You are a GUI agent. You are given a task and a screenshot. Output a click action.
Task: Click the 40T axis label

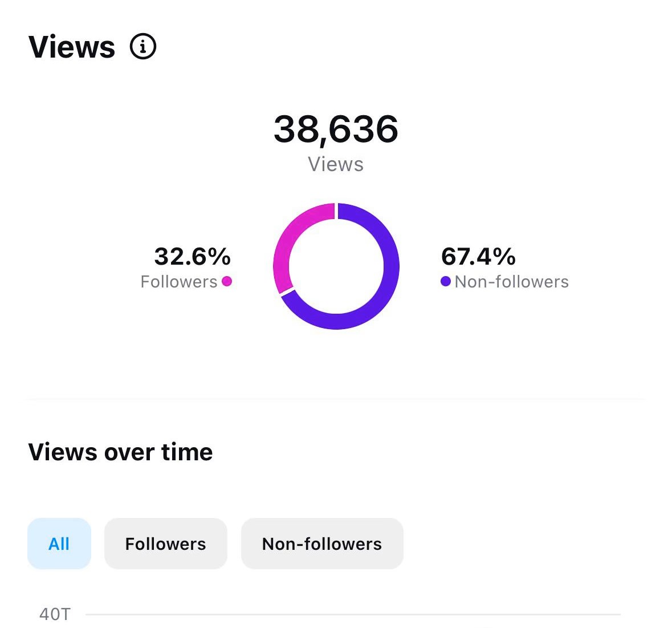(55, 614)
